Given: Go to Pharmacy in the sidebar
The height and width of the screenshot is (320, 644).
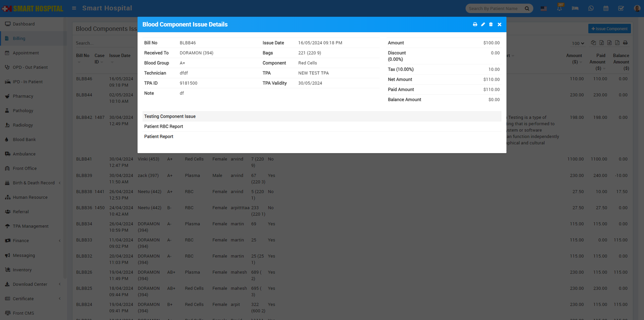Looking at the screenshot, I should click(x=23, y=96).
